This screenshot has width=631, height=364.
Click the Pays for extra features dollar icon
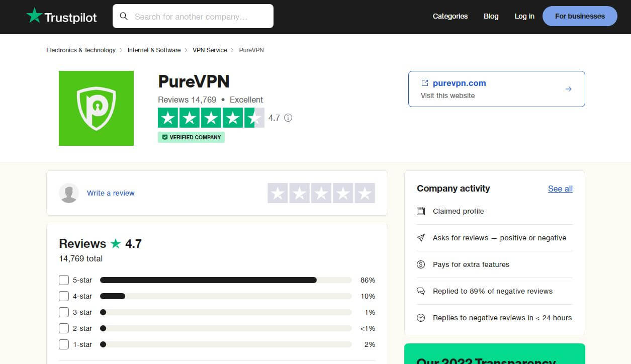pos(421,264)
